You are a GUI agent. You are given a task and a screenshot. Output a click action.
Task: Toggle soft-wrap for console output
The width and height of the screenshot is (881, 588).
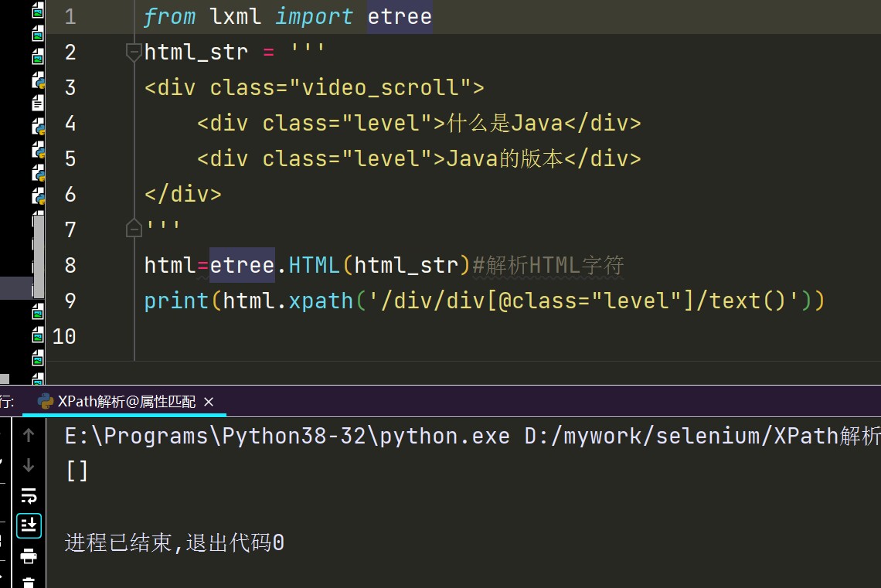click(29, 495)
